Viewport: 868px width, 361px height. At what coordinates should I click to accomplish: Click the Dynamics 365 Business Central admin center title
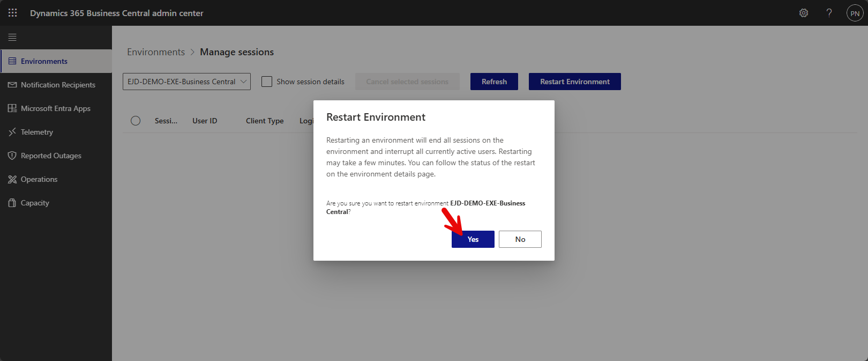click(117, 13)
